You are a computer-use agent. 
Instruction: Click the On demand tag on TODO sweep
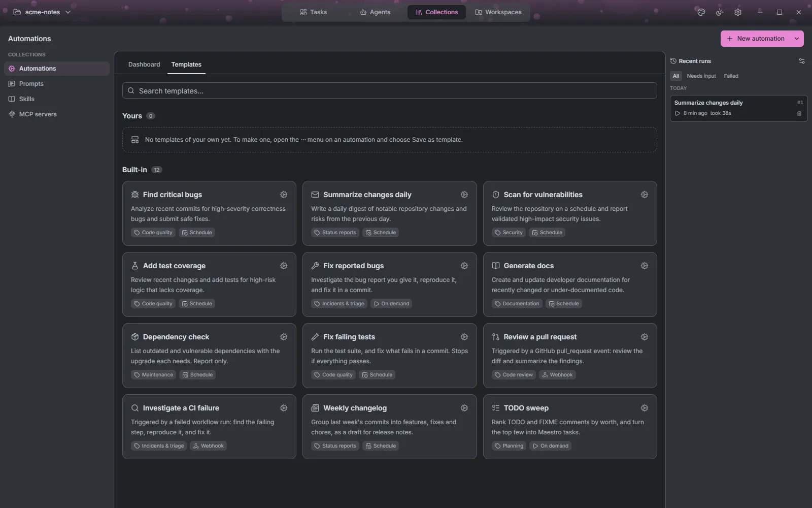click(x=551, y=446)
